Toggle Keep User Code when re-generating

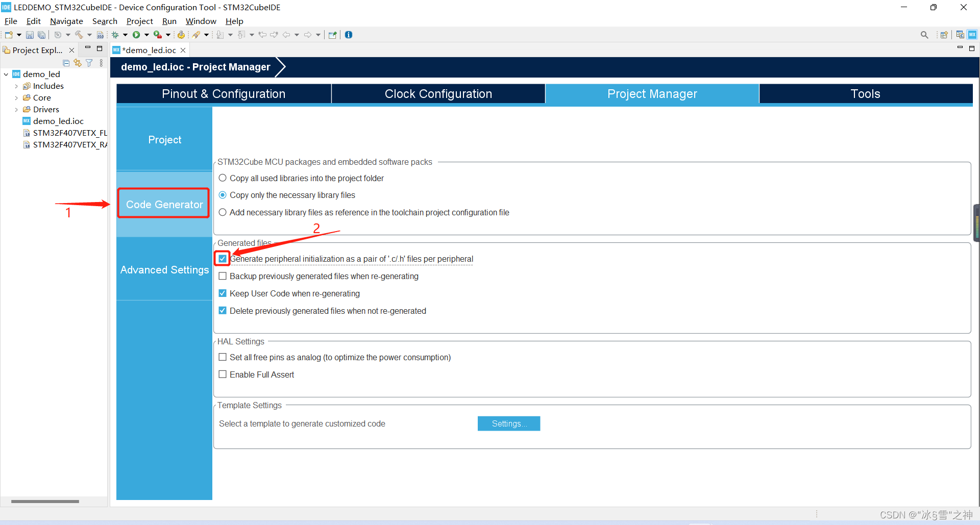[223, 293]
